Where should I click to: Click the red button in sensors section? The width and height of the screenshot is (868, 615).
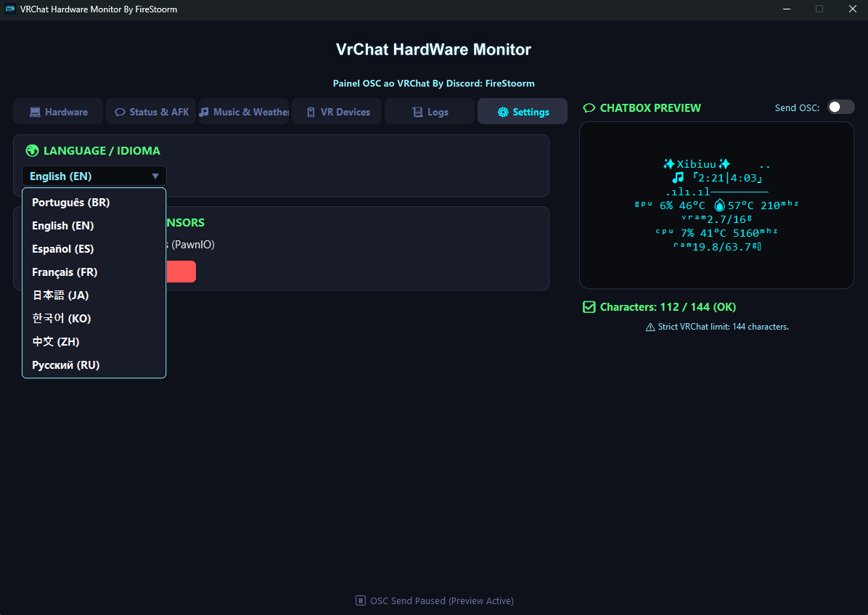click(x=181, y=272)
